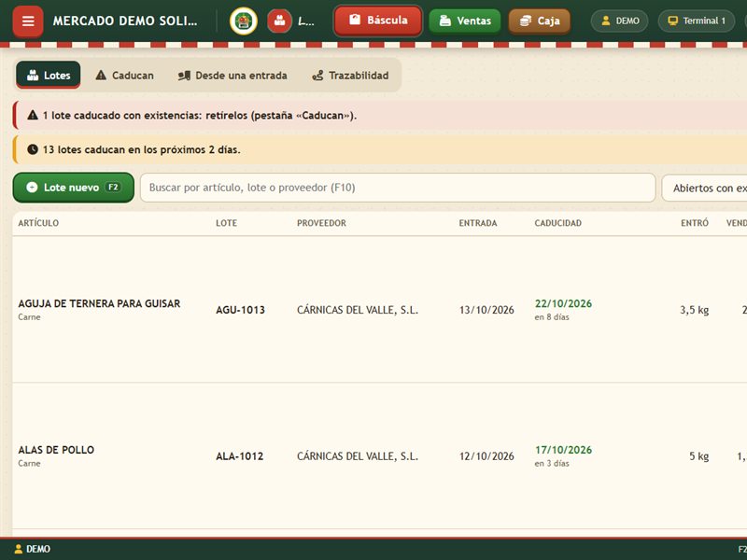The height and width of the screenshot is (560, 747).
Task: Select AGUJA DE TERNERA PARA GUISAR article
Action: coord(99,304)
